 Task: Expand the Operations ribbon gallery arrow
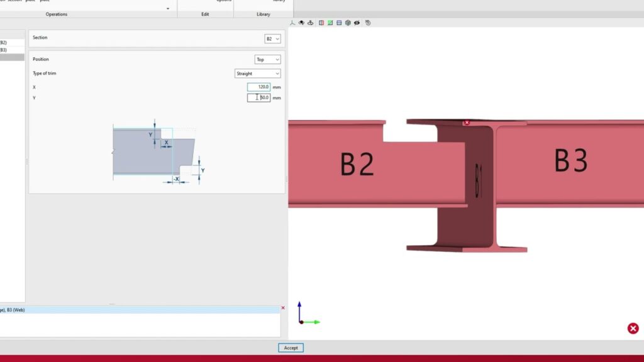[167, 9]
